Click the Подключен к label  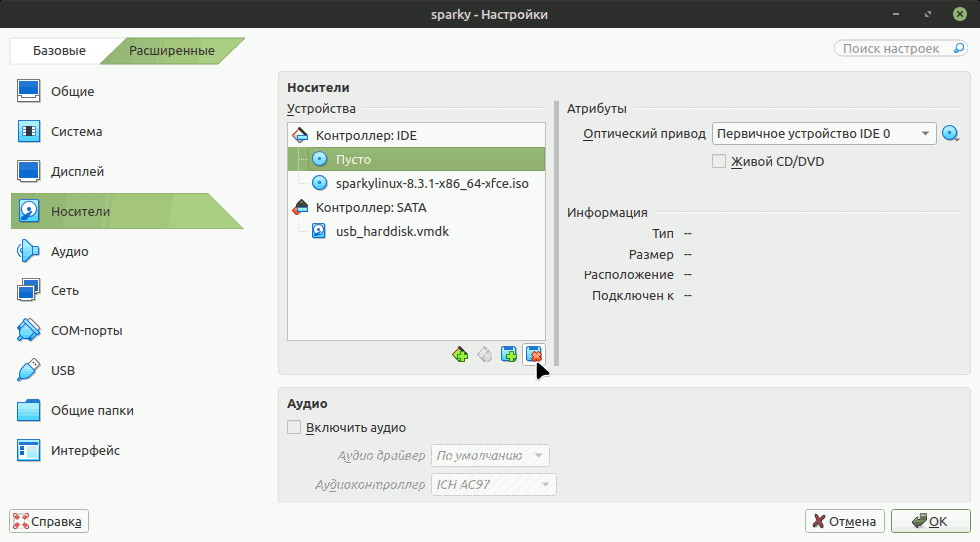[x=633, y=296]
